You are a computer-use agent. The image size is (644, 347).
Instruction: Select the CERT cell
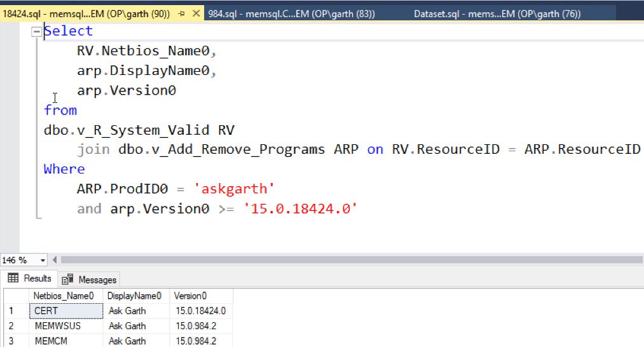65,311
